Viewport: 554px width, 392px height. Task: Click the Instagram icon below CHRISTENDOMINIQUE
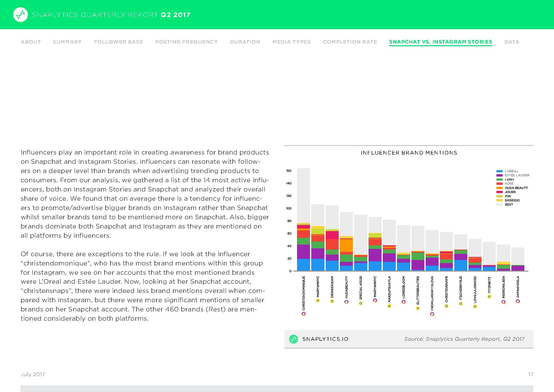tap(304, 314)
